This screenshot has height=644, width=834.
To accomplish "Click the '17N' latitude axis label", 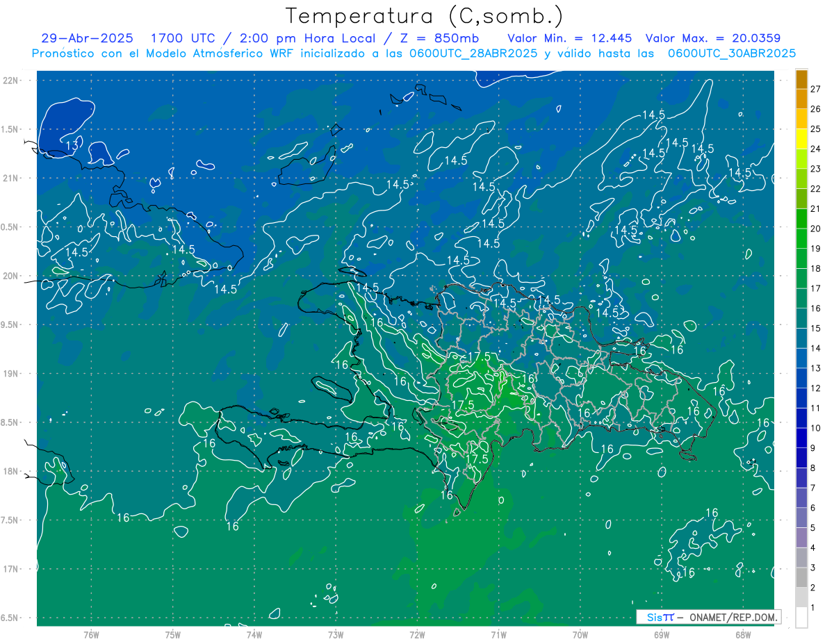I will (11, 569).
